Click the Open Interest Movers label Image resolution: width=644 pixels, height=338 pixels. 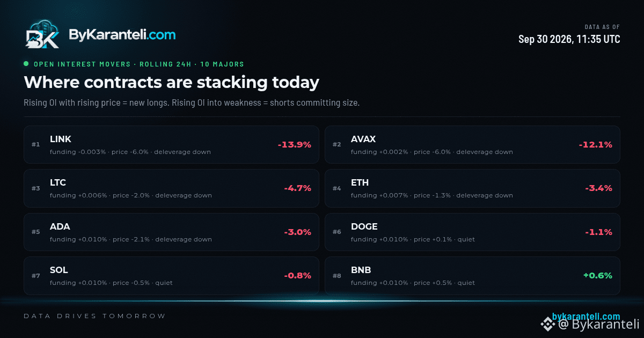click(x=82, y=64)
